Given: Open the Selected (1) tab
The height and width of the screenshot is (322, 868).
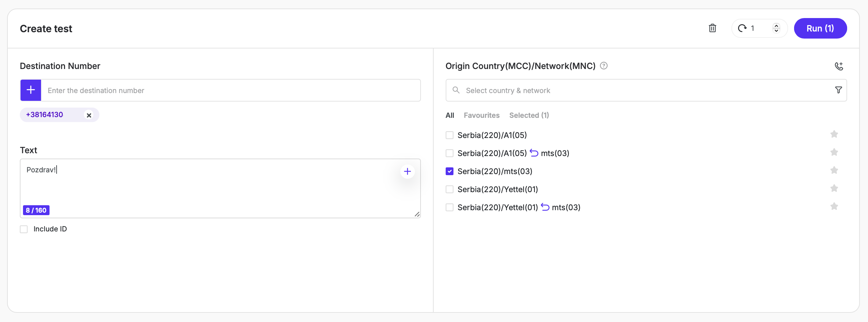Looking at the screenshot, I should [529, 115].
